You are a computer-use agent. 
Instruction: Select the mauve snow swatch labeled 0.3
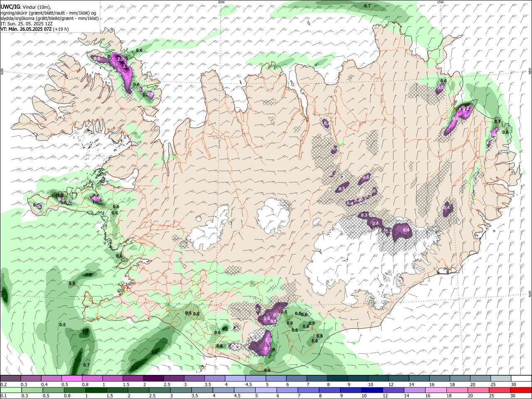pos(31,379)
